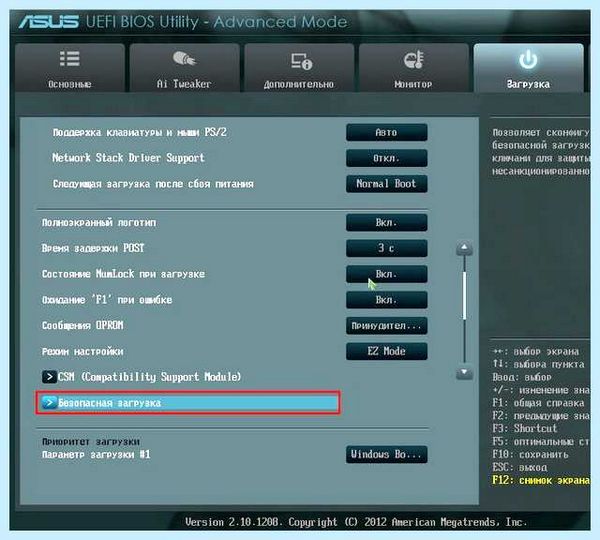The width and height of the screenshot is (600, 540).
Task: Toggle 'F1' wait on error Вкл. value
Action: 386,300
